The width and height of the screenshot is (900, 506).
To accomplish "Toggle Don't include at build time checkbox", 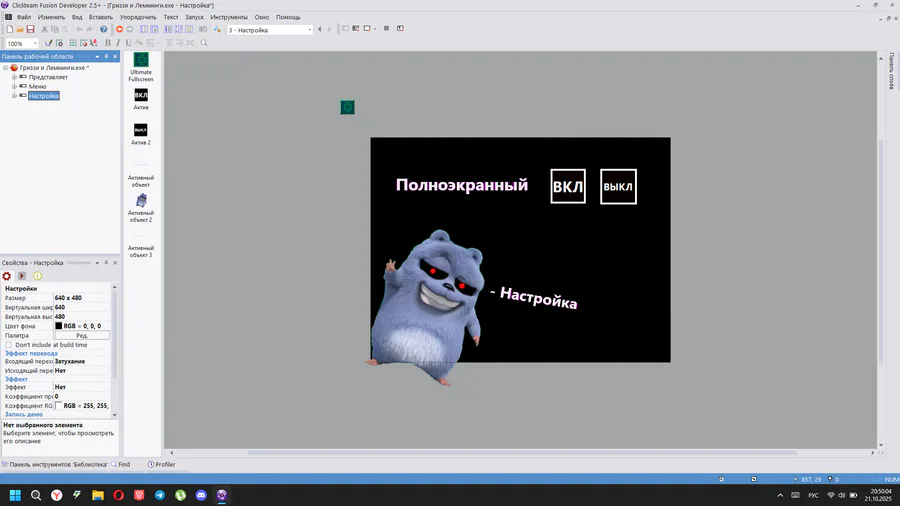I will (x=9, y=345).
